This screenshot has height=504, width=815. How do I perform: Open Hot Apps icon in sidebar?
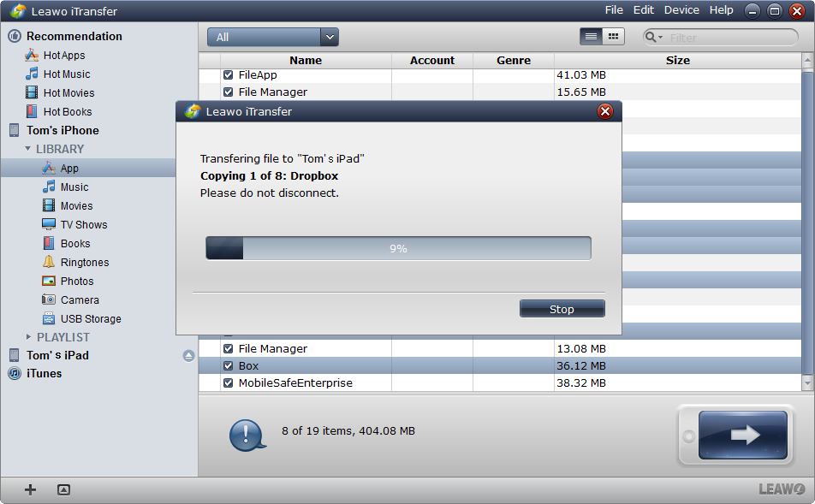click(x=32, y=55)
